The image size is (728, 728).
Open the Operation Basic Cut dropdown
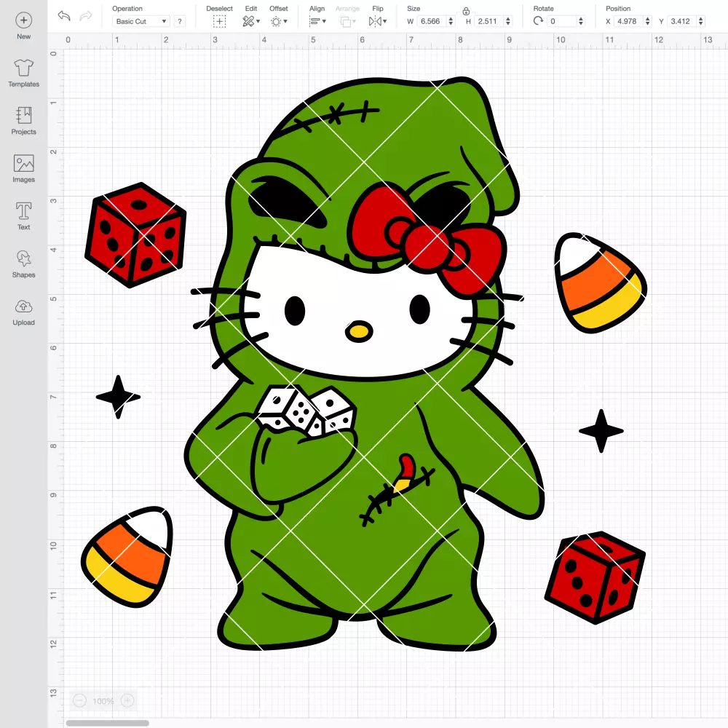(141, 21)
